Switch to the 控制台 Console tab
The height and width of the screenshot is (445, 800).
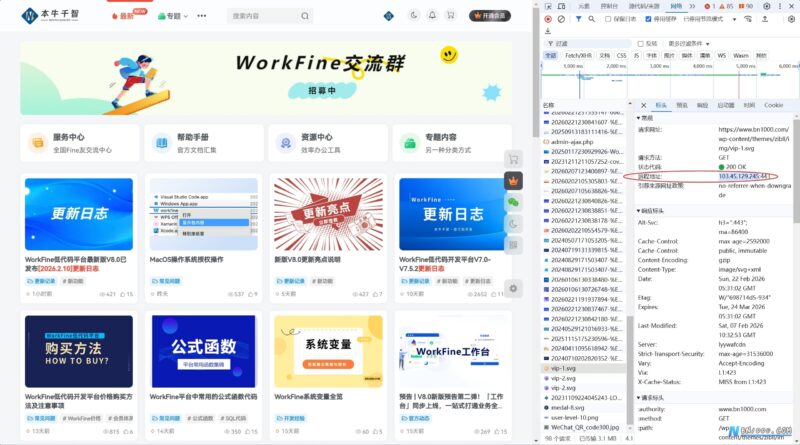coord(609,6)
